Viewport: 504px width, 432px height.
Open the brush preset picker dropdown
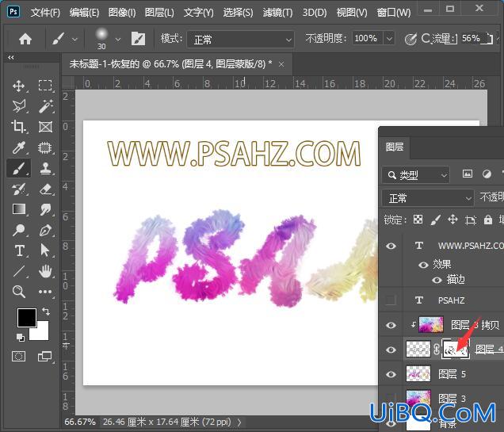coord(117,40)
